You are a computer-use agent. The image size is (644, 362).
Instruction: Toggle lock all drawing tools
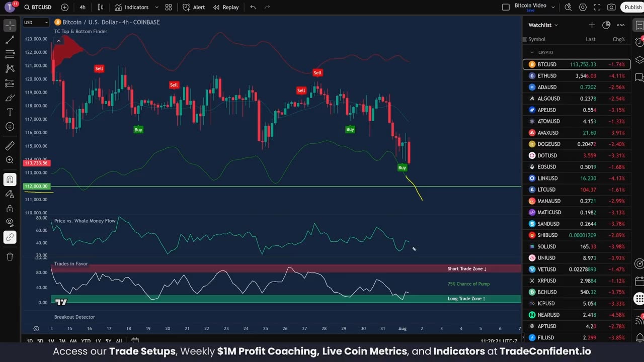pyautogui.click(x=10, y=208)
